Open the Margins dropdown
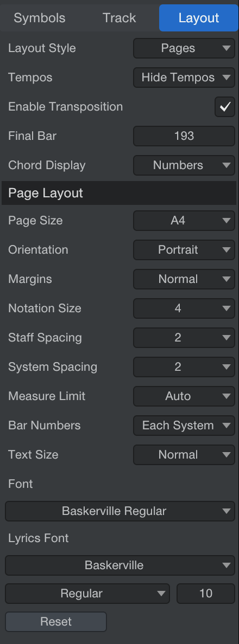Screen dimensions: 239x644 (184, 279)
